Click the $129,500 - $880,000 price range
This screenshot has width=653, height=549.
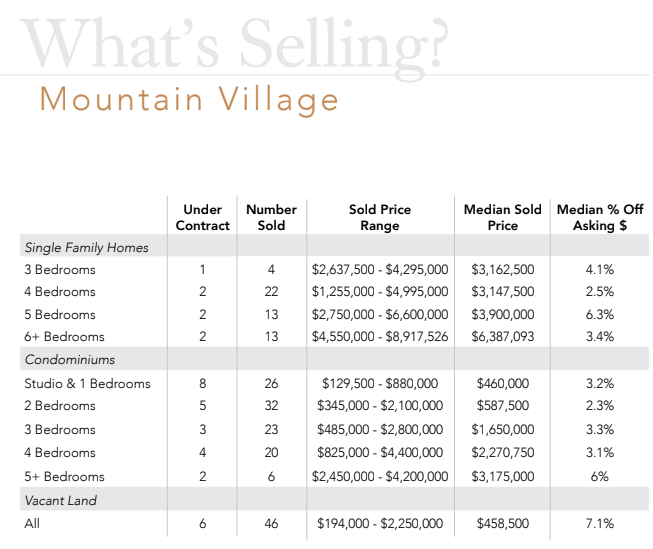[x=380, y=383]
